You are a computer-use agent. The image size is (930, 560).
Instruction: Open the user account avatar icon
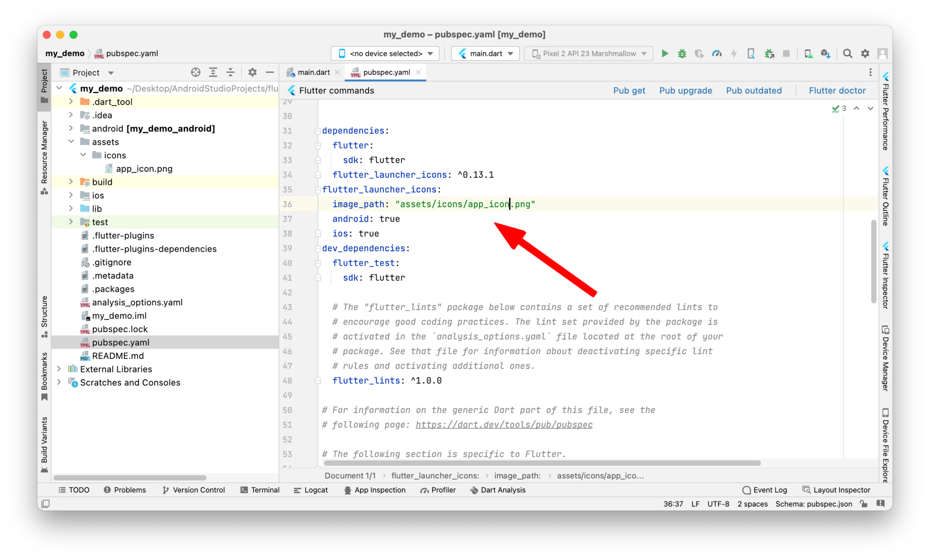(x=882, y=54)
